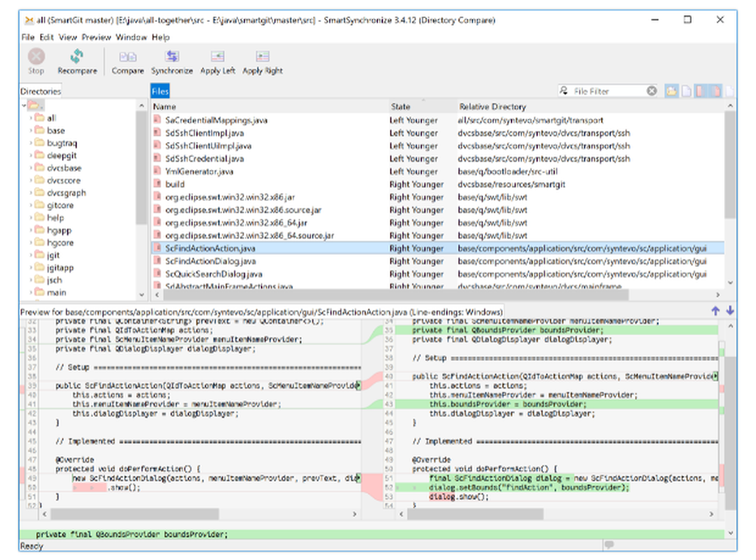756x560 pixels.
Task: Collapse the root node in Directories tree
Action: [x=23, y=105]
